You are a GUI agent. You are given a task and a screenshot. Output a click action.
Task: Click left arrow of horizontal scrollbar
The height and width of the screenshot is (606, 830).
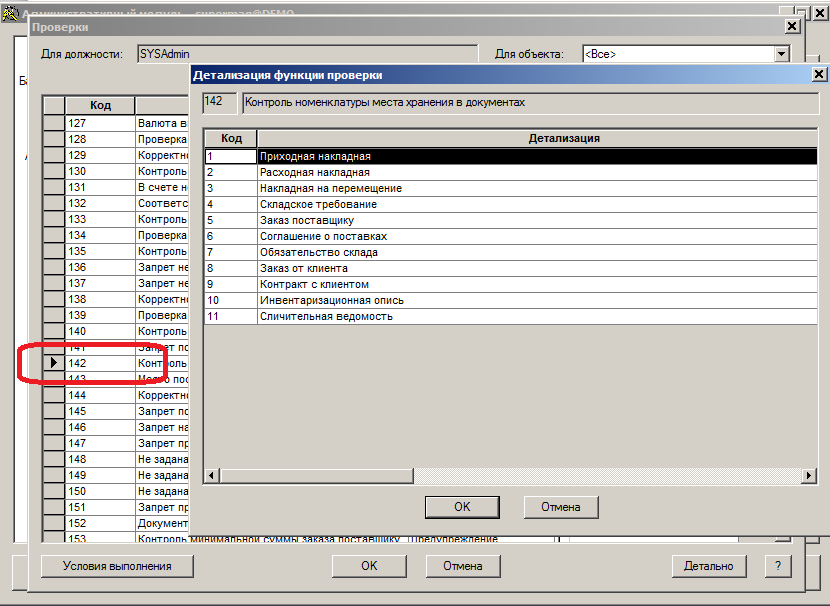pyautogui.click(x=212, y=475)
